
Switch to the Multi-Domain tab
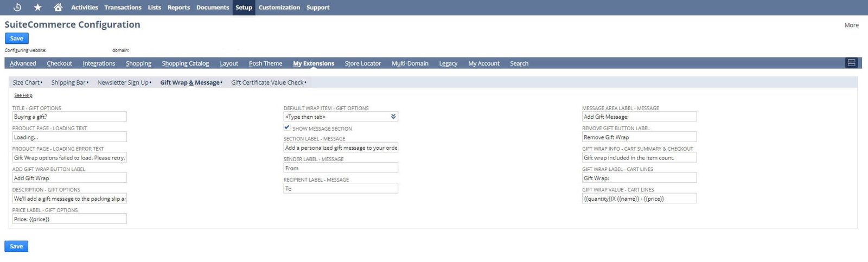click(410, 63)
